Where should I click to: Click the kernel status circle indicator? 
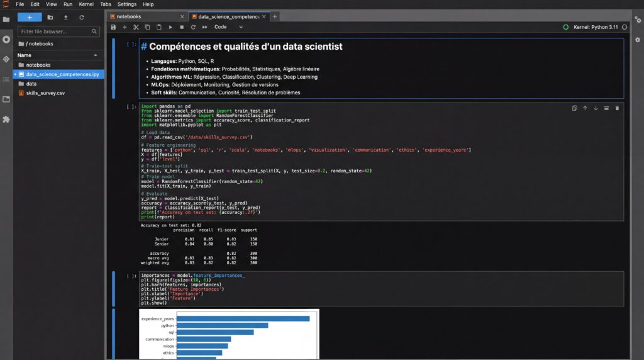pos(625,27)
